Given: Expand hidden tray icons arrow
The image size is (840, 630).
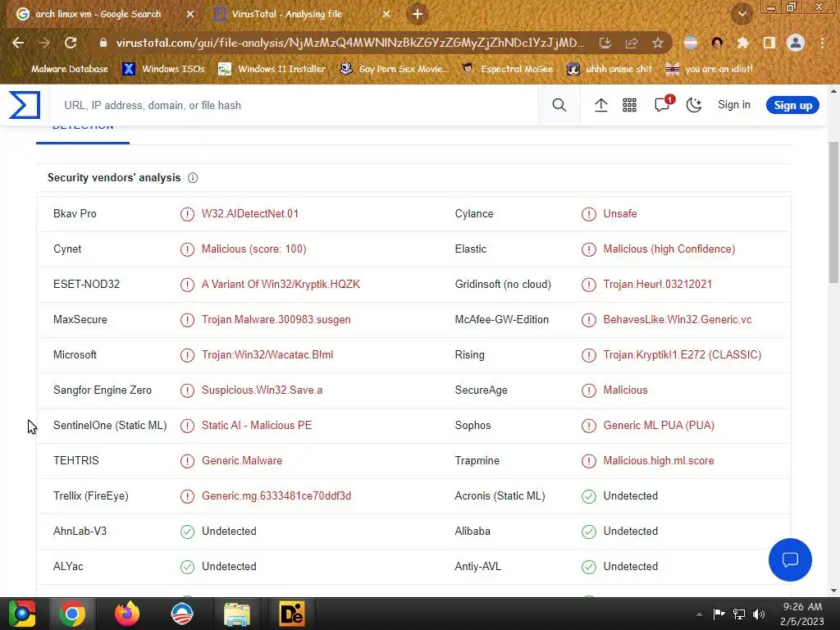Looking at the screenshot, I should 699,614.
